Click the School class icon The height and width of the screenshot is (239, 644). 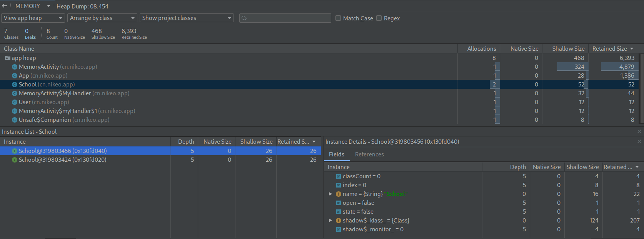pos(15,85)
